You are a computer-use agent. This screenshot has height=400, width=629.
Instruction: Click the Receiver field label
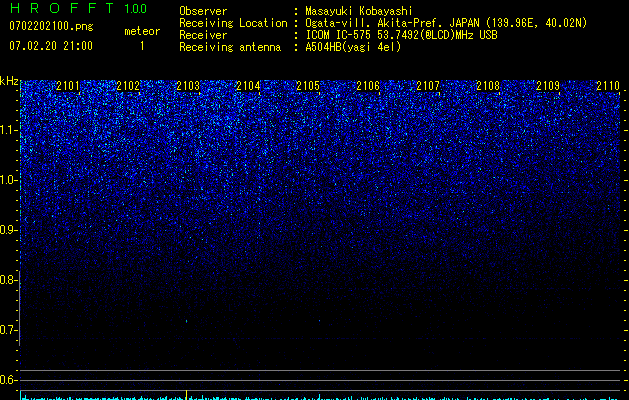tap(203, 35)
